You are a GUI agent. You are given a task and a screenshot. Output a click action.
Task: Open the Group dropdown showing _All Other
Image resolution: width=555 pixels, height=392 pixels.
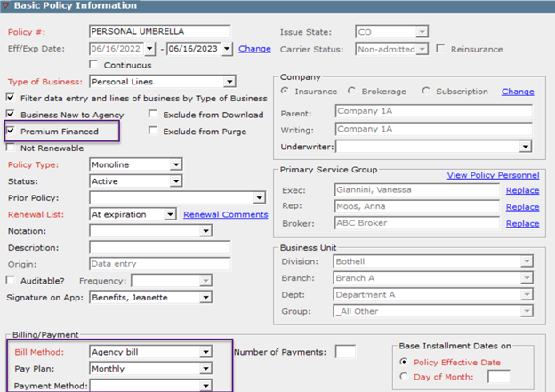[527, 311]
